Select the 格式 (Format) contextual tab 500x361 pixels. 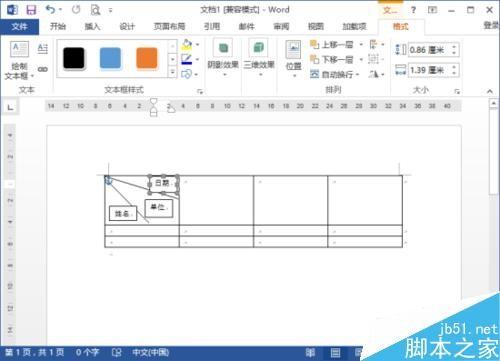[x=401, y=27]
